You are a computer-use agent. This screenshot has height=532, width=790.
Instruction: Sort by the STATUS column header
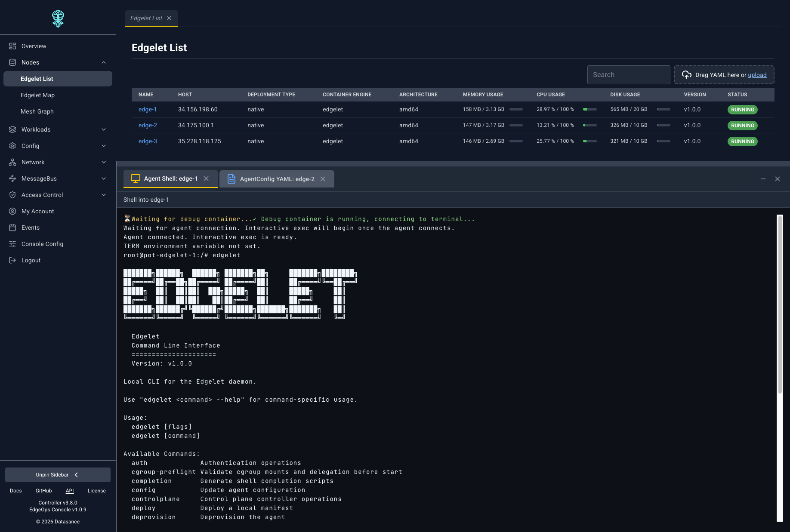coord(737,95)
